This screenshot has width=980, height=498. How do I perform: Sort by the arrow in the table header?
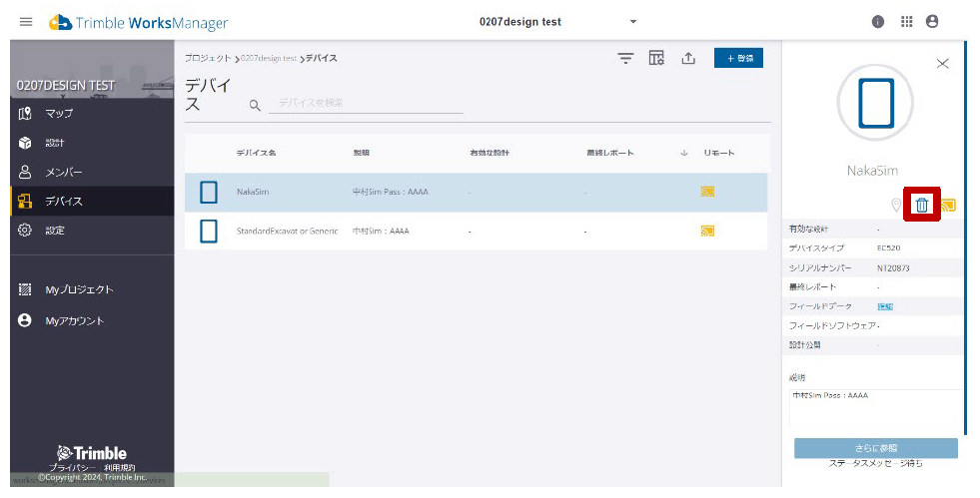click(x=684, y=153)
